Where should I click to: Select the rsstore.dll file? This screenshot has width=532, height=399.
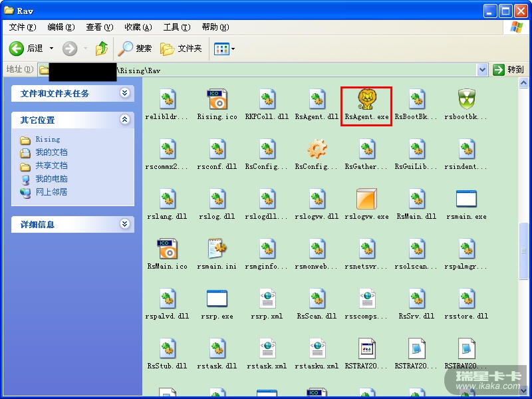pyautogui.click(x=467, y=305)
